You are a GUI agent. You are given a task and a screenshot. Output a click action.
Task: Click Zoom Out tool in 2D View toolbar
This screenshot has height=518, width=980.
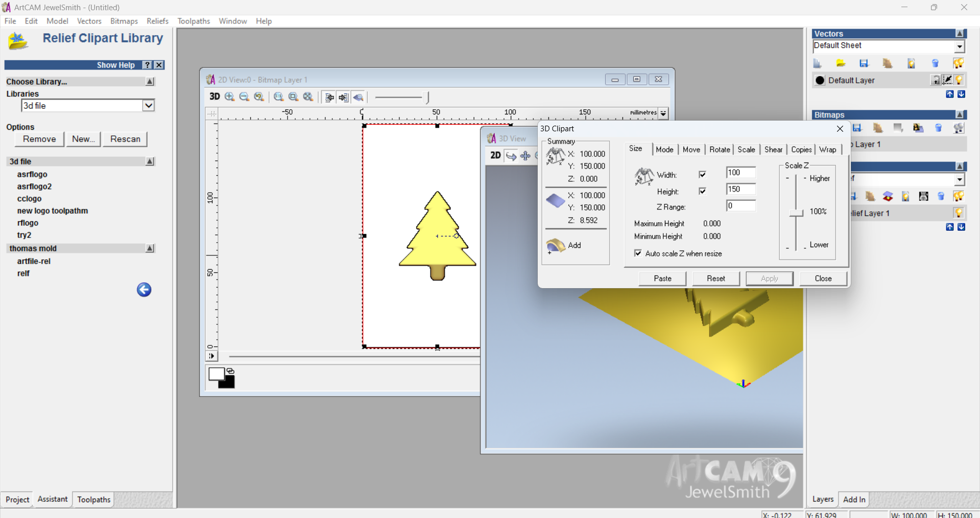point(244,97)
